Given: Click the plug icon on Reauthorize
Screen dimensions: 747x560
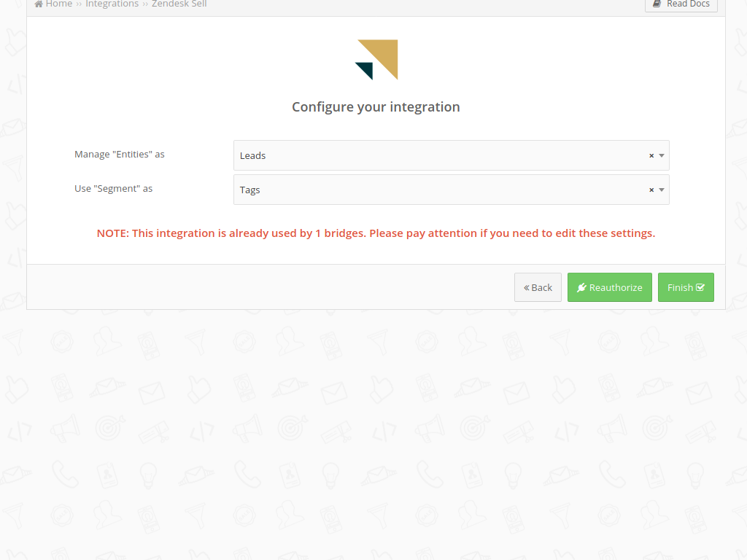Looking at the screenshot, I should point(581,288).
